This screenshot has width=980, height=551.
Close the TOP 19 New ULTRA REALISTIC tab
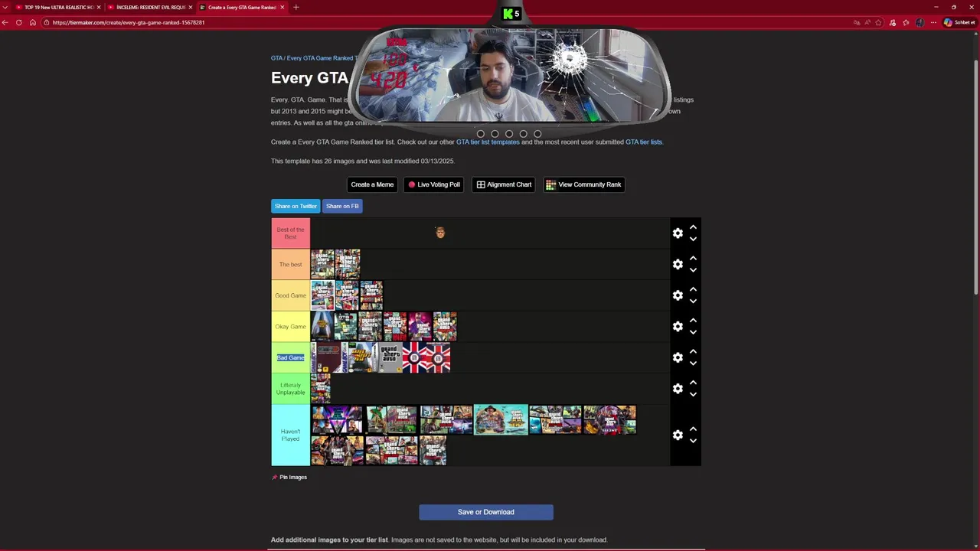99,7
